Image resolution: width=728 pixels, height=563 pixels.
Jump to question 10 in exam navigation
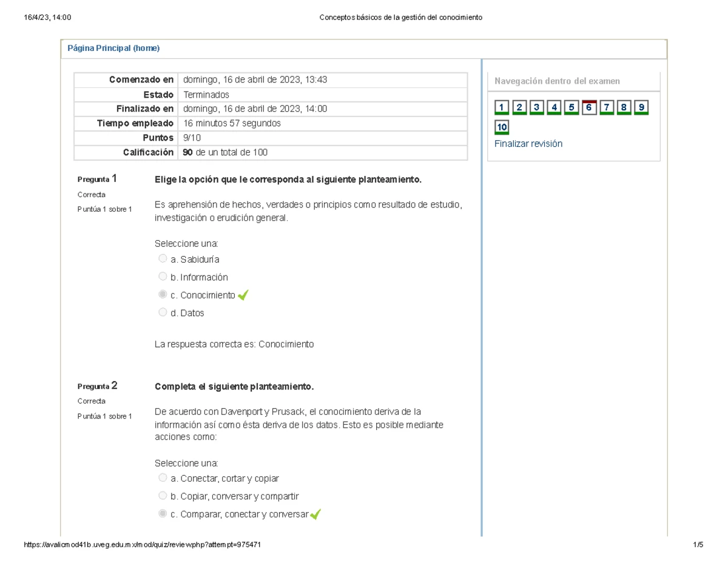point(501,127)
